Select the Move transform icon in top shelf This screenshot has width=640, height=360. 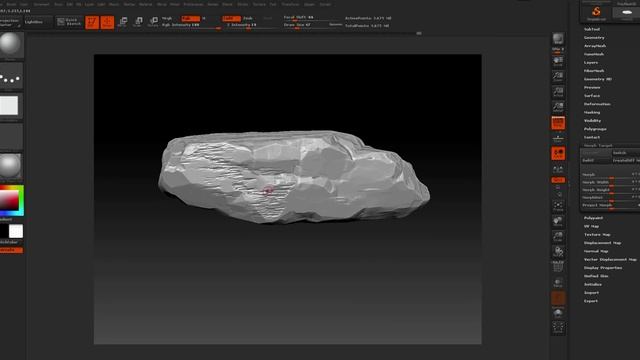click(122, 22)
